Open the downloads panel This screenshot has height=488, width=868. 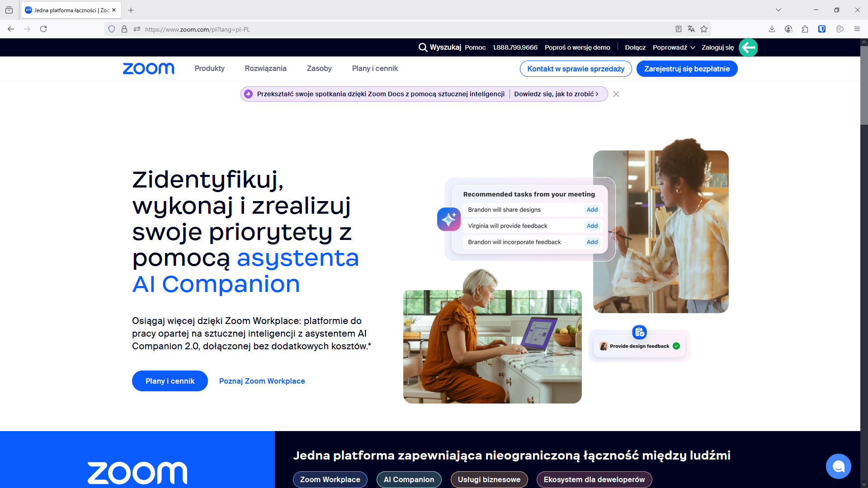(x=772, y=29)
